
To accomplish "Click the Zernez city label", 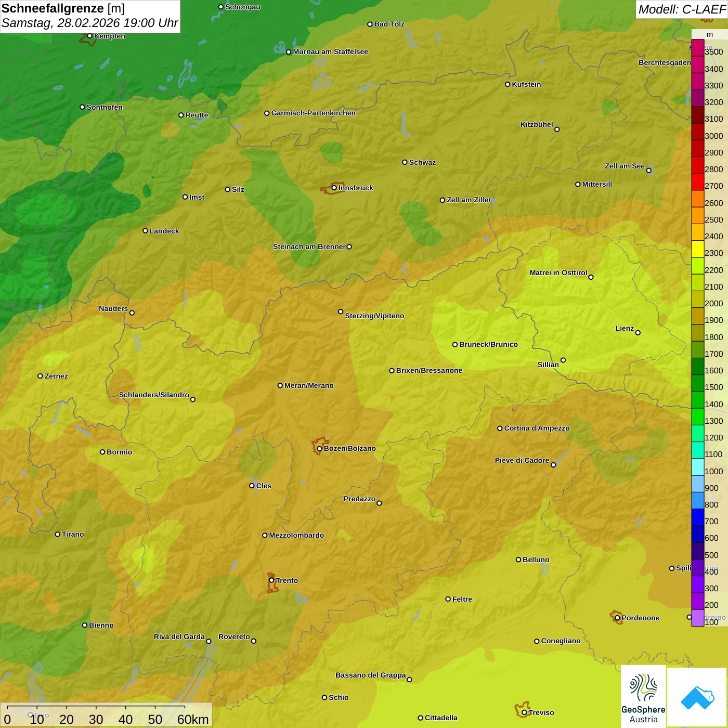I will [56, 376].
